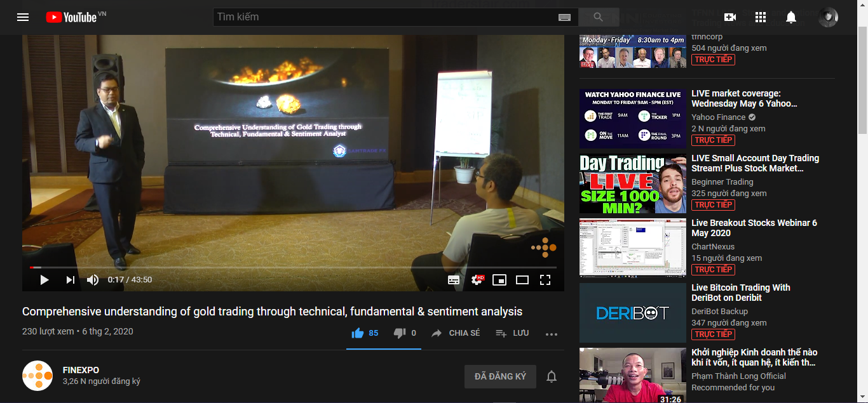Open Khởi nghiệp Kinh doanh video title

(754, 357)
